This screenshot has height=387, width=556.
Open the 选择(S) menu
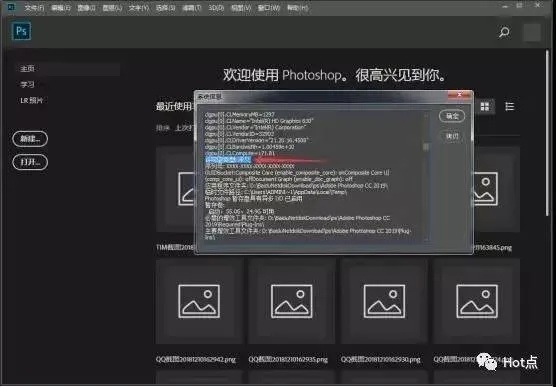(165, 7)
